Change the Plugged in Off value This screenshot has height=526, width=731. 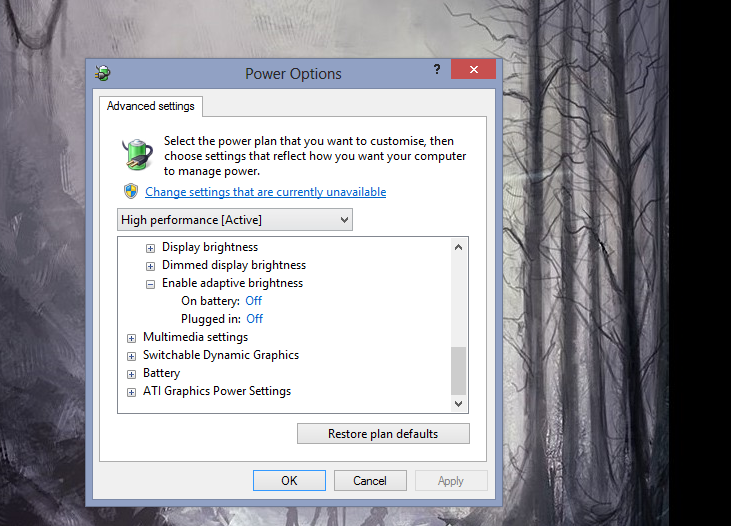(255, 319)
